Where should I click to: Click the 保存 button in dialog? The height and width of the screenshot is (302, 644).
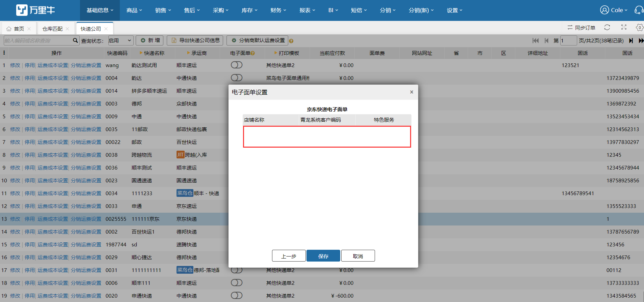[x=323, y=256]
